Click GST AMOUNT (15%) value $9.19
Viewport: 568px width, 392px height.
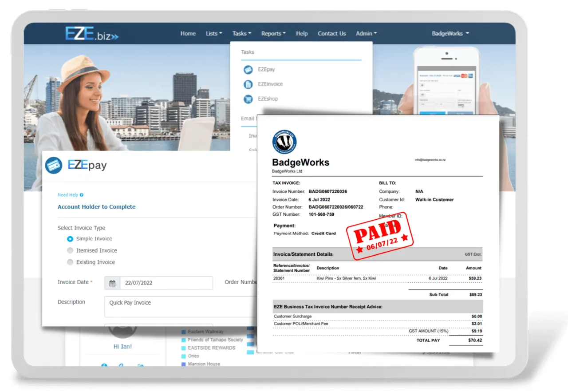(x=477, y=331)
